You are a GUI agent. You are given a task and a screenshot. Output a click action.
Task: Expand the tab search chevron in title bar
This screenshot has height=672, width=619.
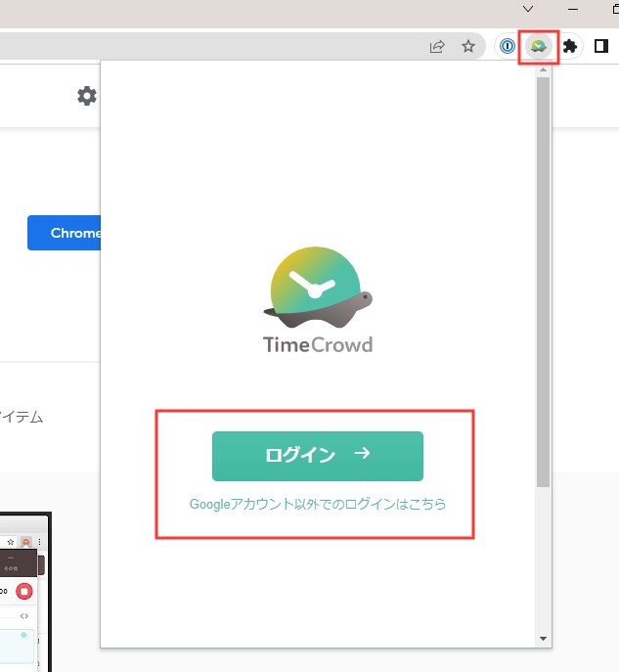(x=528, y=9)
